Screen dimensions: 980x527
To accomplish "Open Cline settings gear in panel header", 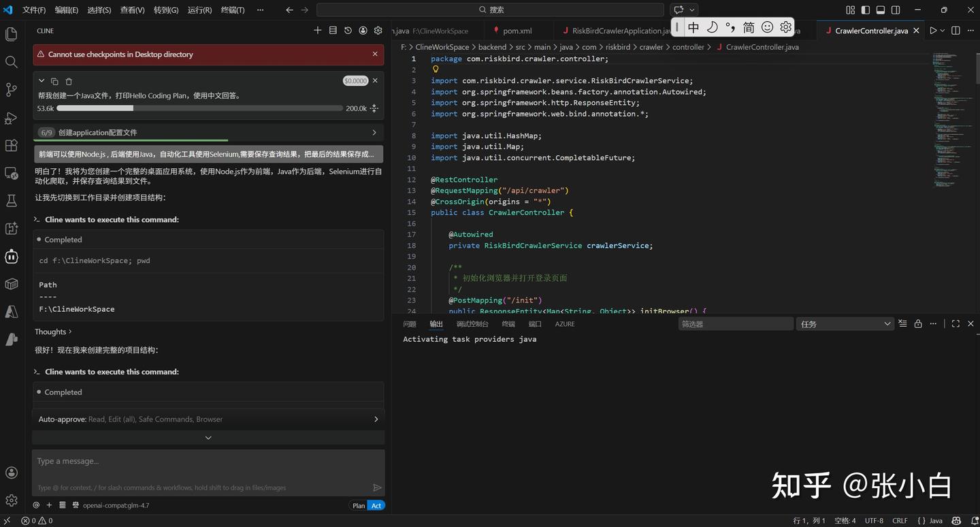I will point(378,31).
